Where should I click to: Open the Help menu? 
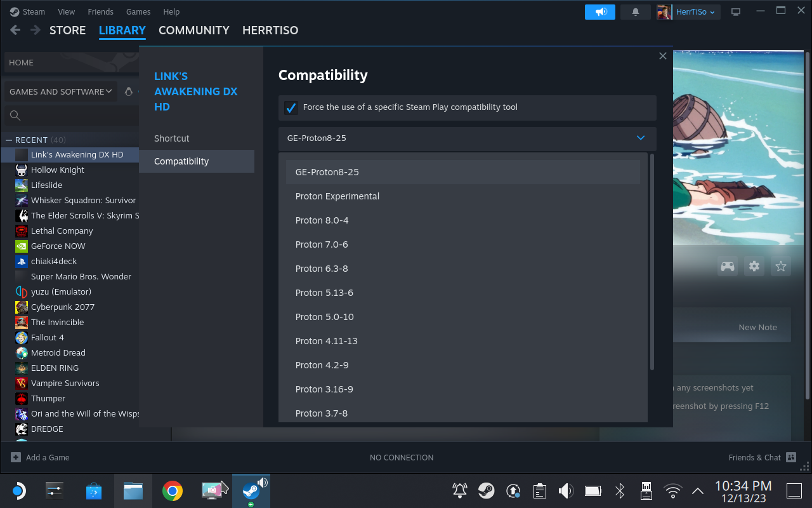[x=171, y=12]
